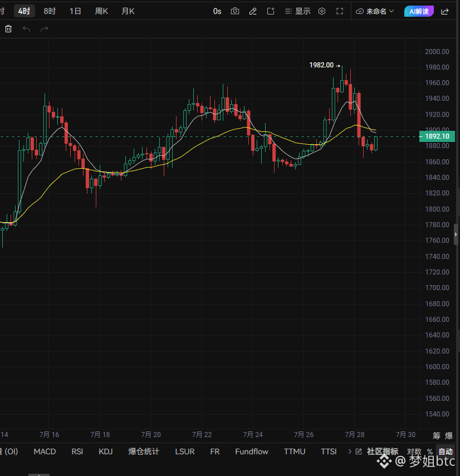This screenshot has width=460, height=476.
Task: Select the (OI) indicator
Action: [10, 452]
